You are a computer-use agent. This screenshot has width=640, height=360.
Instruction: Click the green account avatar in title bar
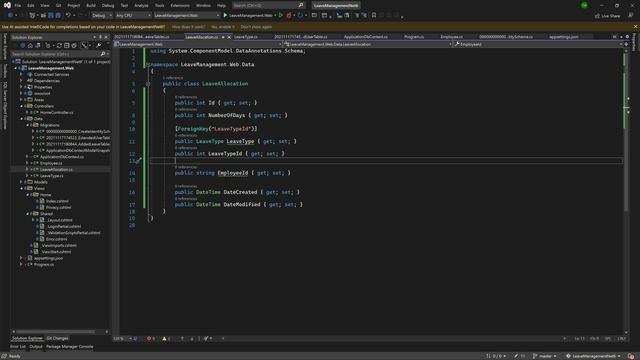584,5
